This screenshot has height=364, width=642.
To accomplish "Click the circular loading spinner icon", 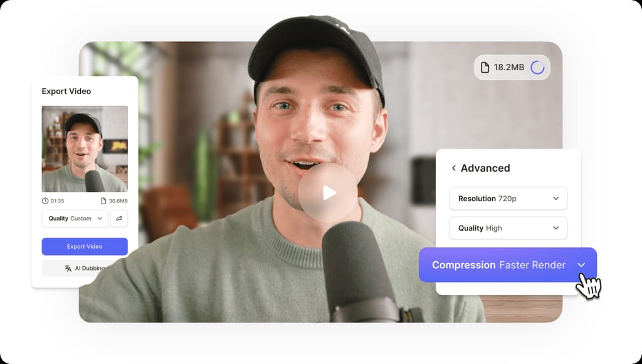I will tap(537, 67).
